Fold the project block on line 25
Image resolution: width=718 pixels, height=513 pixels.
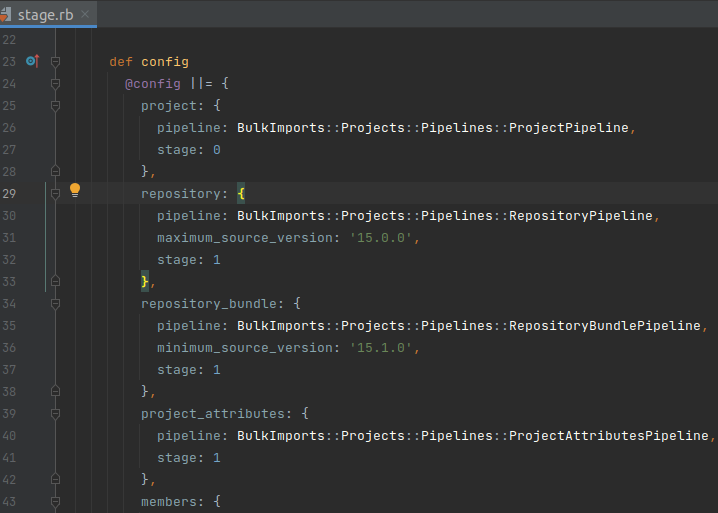56,106
